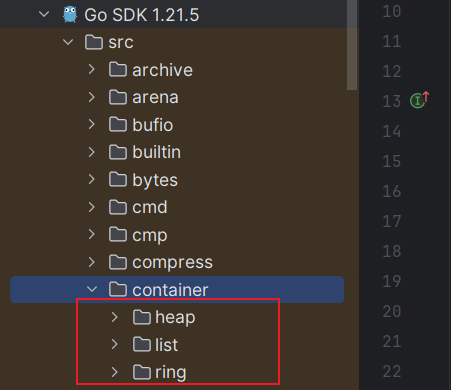This screenshot has height=390, width=451.
Task: Click the bufio folder icon
Action: tap(118, 124)
